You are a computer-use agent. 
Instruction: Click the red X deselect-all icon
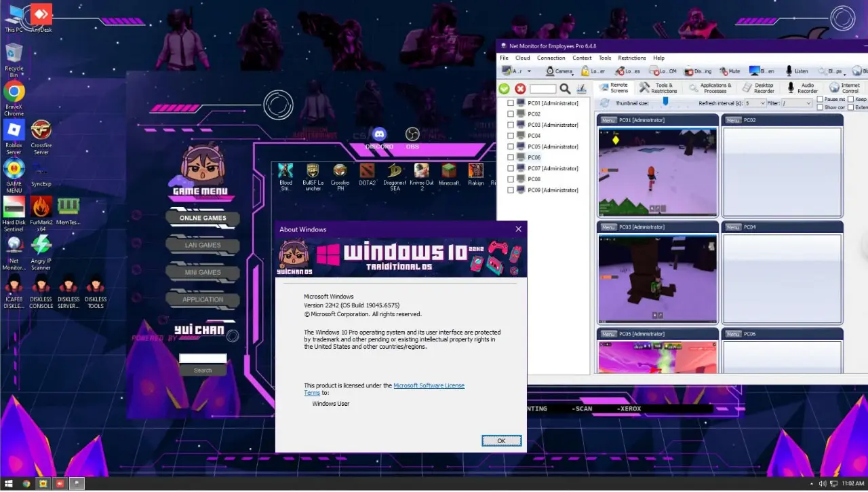click(520, 89)
